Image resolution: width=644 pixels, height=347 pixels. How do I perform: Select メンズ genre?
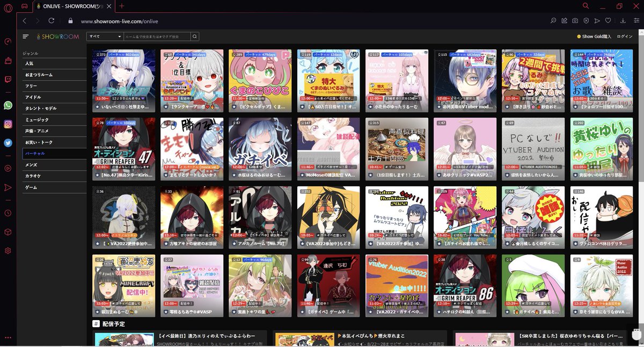[x=54, y=165]
